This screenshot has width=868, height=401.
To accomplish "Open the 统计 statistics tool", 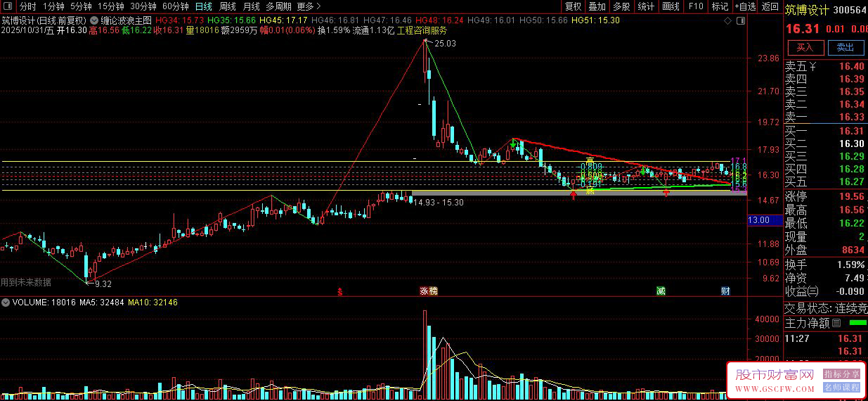I will [x=646, y=6].
